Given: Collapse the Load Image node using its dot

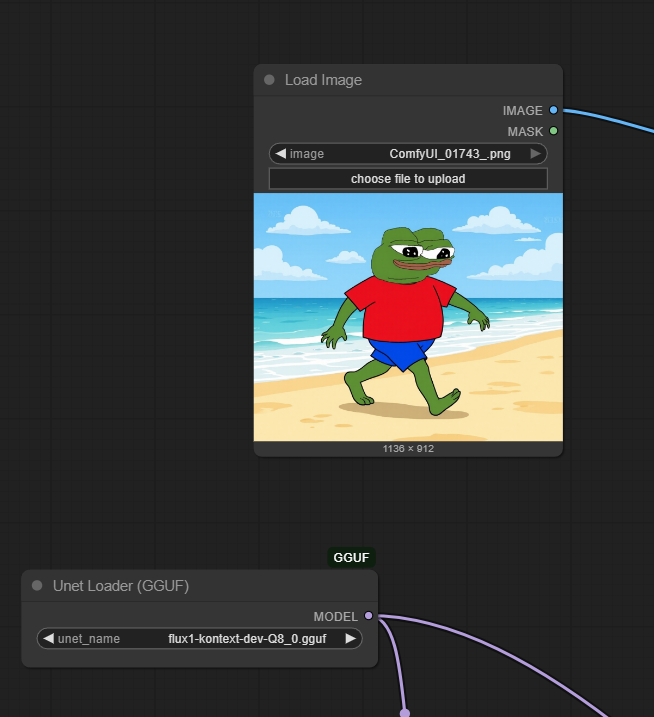Looking at the screenshot, I should click(x=269, y=80).
